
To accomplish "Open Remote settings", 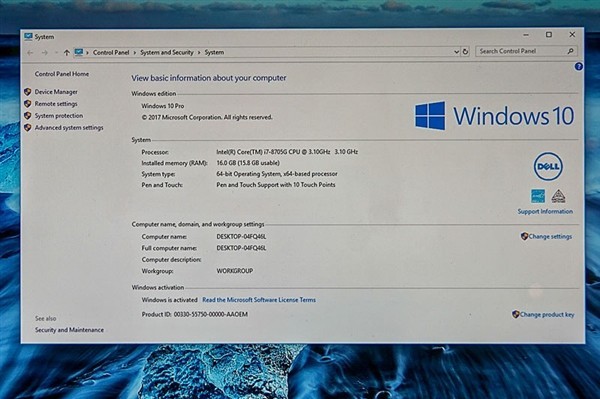I will 56,104.
